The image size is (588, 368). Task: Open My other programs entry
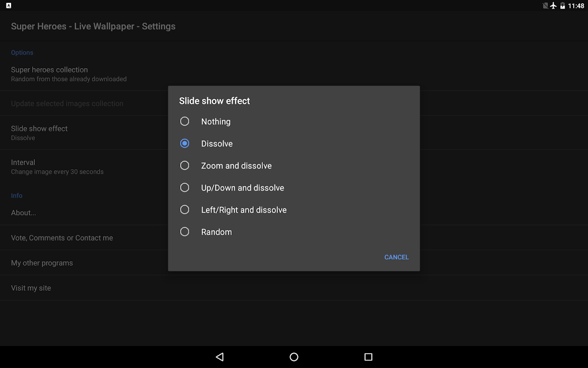(42, 263)
